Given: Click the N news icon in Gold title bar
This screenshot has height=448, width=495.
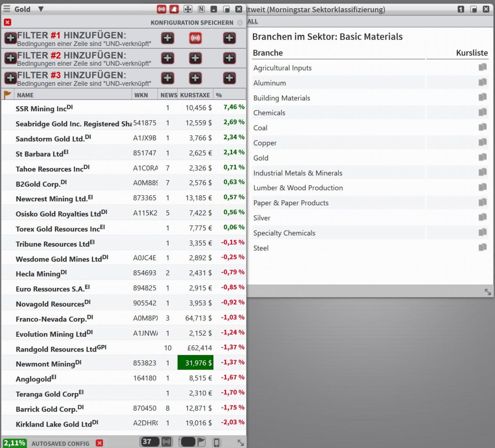Looking at the screenshot, I should tap(201, 9).
